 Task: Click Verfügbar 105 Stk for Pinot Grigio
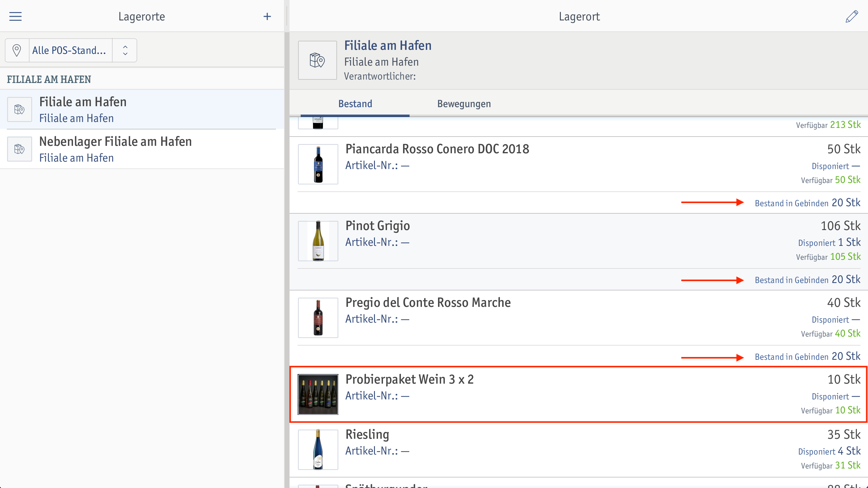point(828,257)
